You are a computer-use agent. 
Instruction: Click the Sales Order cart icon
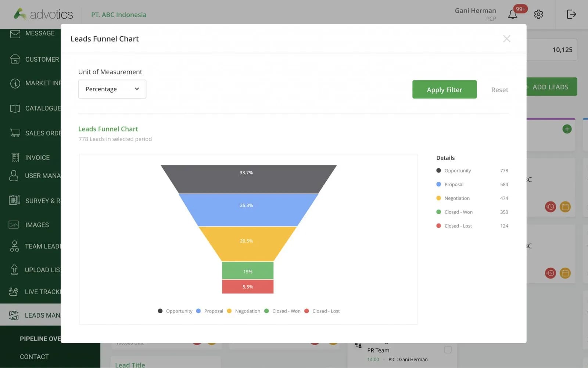[15, 133]
